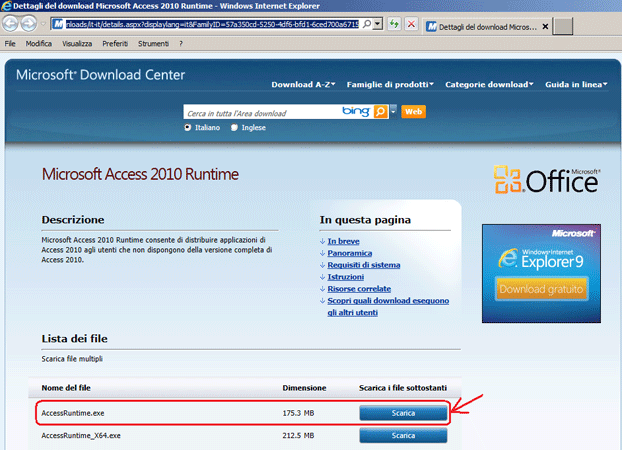Expand the address bar URL dropdown
This screenshot has height=450, width=622.
tap(379, 24)
